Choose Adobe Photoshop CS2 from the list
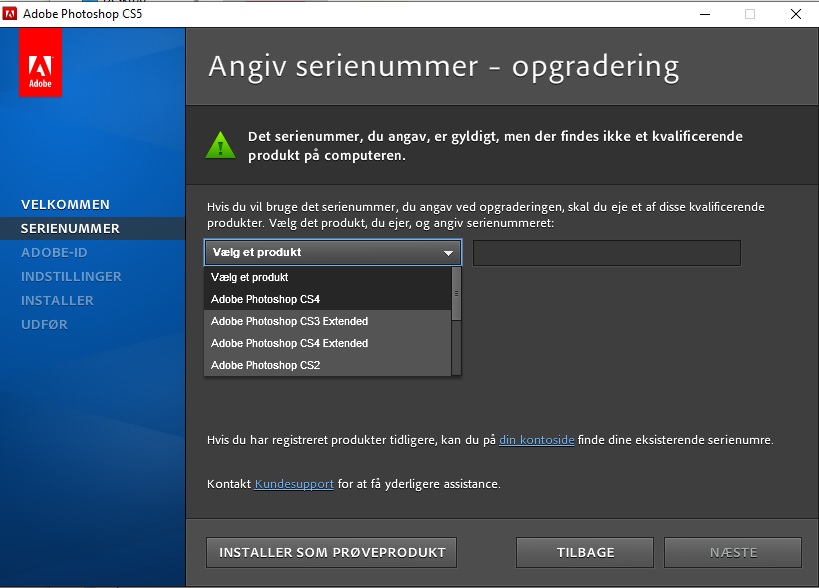Viewport: 819px width, 588px height. coord(327,365)
